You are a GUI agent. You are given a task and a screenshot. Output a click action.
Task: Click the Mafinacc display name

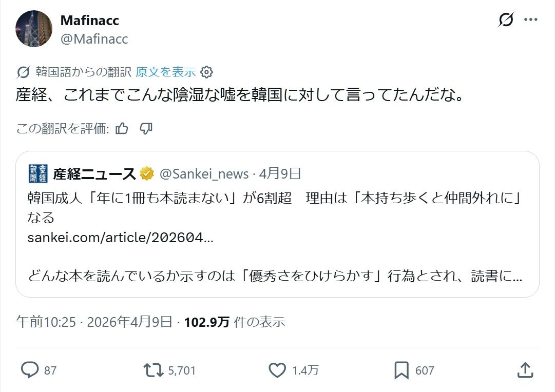(x=89, y=21)
